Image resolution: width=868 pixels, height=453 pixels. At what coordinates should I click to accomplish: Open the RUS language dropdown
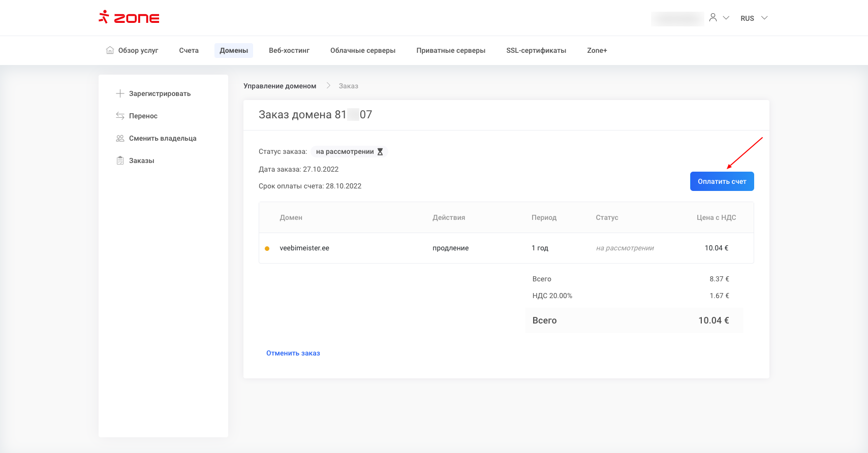754,18
